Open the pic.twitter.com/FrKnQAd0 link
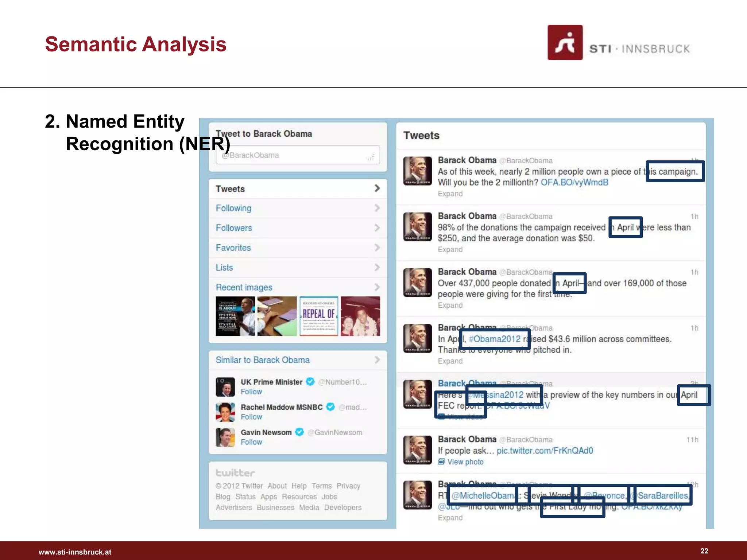The height and width of the screenshot is (560, 747). tap(545, 451)
